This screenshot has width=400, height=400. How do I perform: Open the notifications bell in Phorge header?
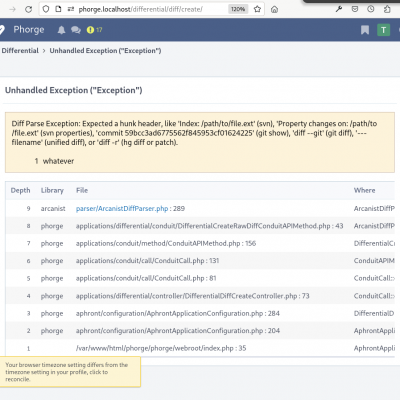tap(61, 30)
